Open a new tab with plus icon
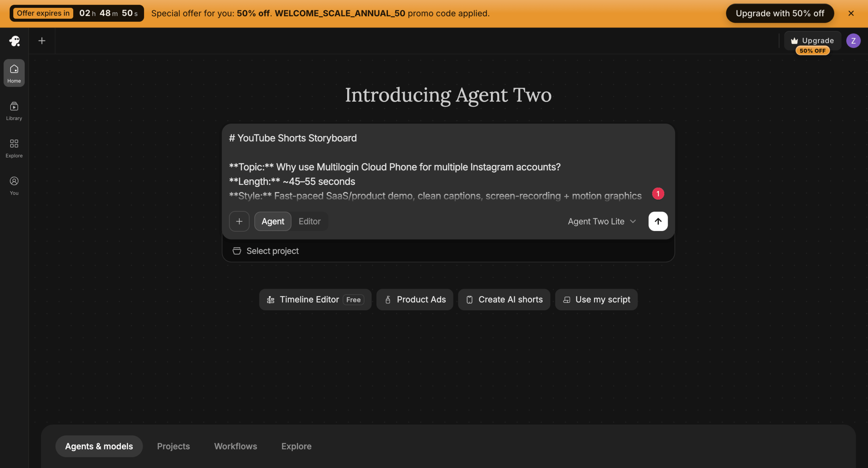This screenshot has width=868, height=468. pyautogui.click(x=42, y=41)
